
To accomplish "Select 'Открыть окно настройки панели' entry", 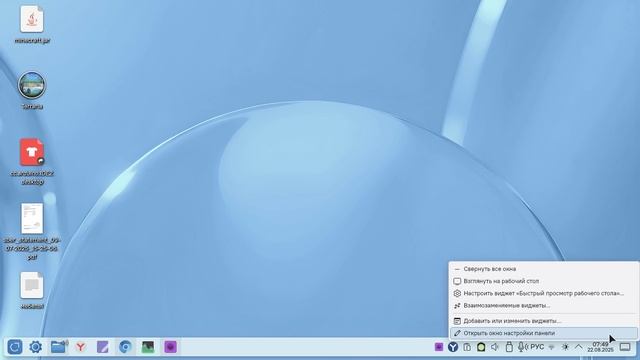I will point(544,333).
